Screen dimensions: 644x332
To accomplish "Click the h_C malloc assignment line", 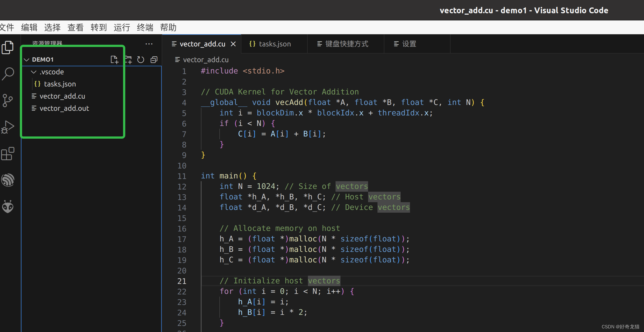I will point(315,260).
